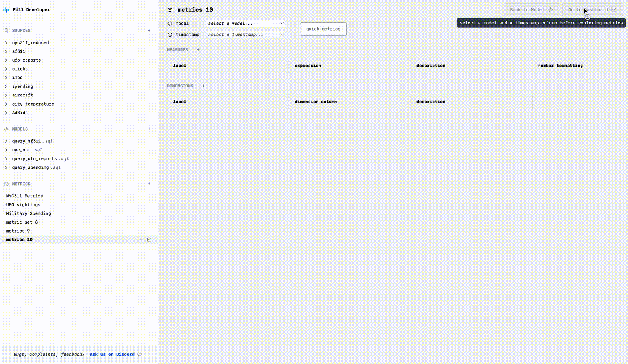The image size is (628, 364).
Task: Expand the ufo_reports source
Action: pos(6,60)
